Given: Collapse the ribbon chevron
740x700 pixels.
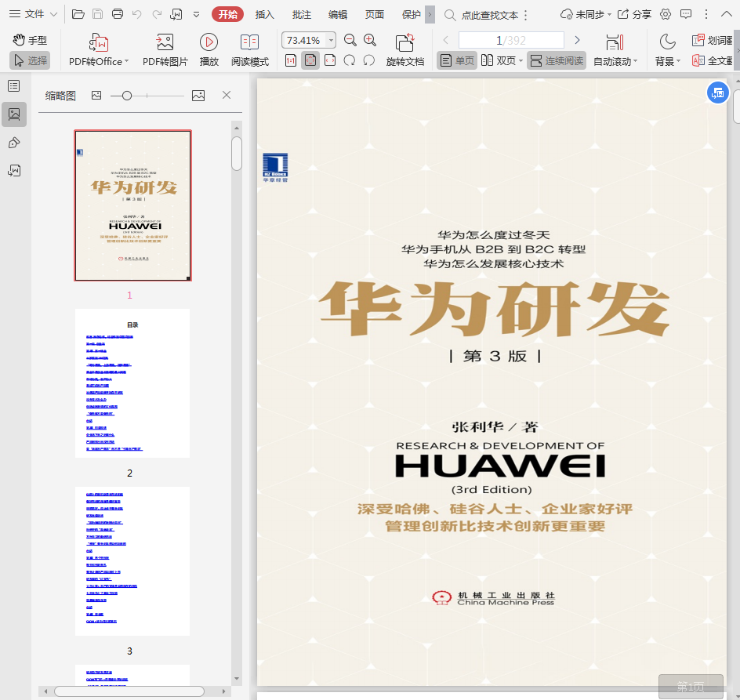Looking at the screenshot, I should [x=727, y=14].
